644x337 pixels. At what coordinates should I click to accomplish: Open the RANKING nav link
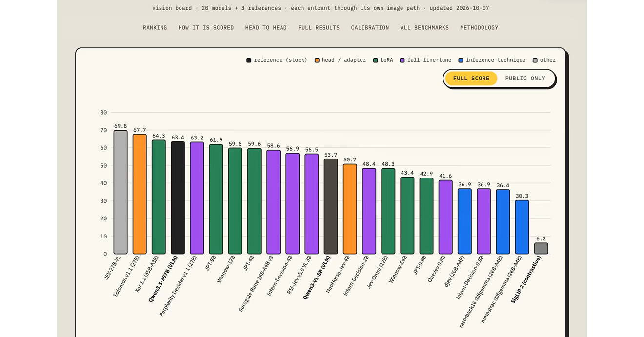tap(155, 28)
